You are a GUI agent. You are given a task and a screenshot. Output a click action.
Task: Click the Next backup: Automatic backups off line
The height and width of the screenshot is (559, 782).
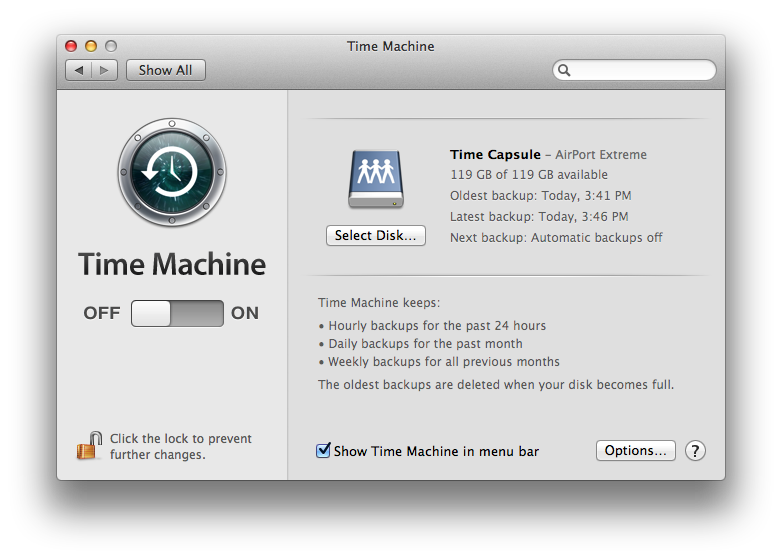[556, 238]
